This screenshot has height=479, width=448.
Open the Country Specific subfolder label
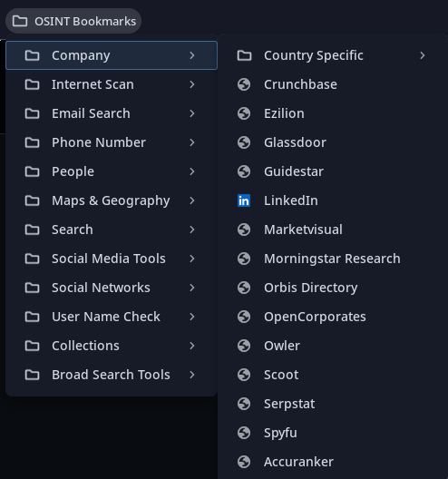coord(314,55)
